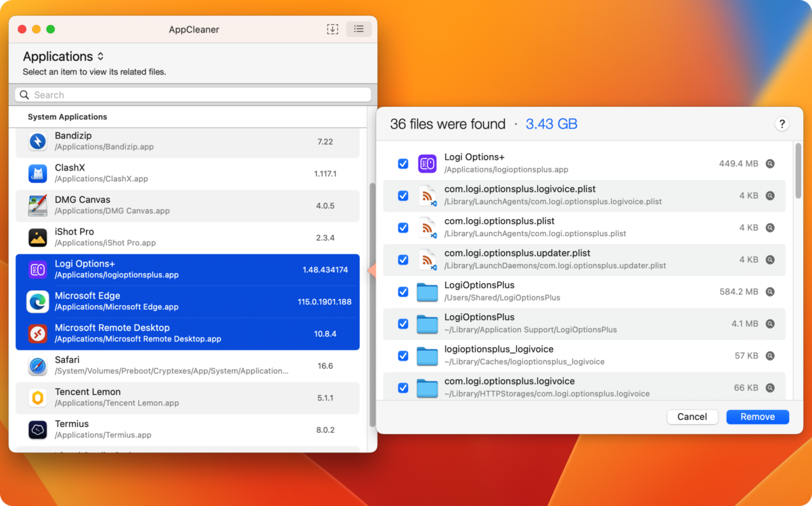Reveal the 449.4 MB Logi Options+ app in Finder
This screenshot has width=812, height=506.
770,164
